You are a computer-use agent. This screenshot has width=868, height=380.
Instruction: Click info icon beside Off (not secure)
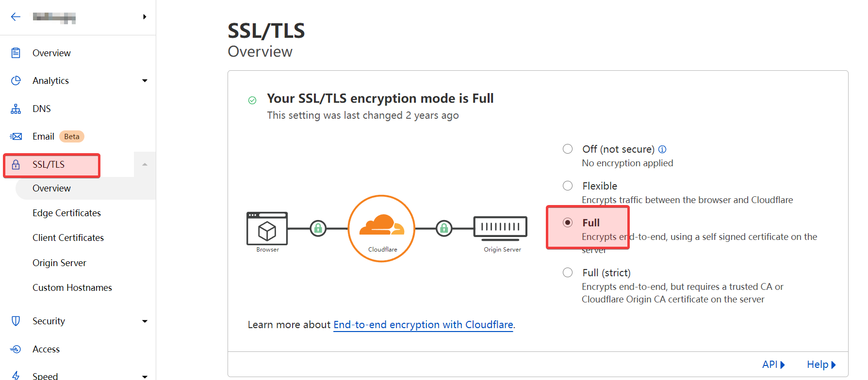pyautogui.click(x=662, y=149)
